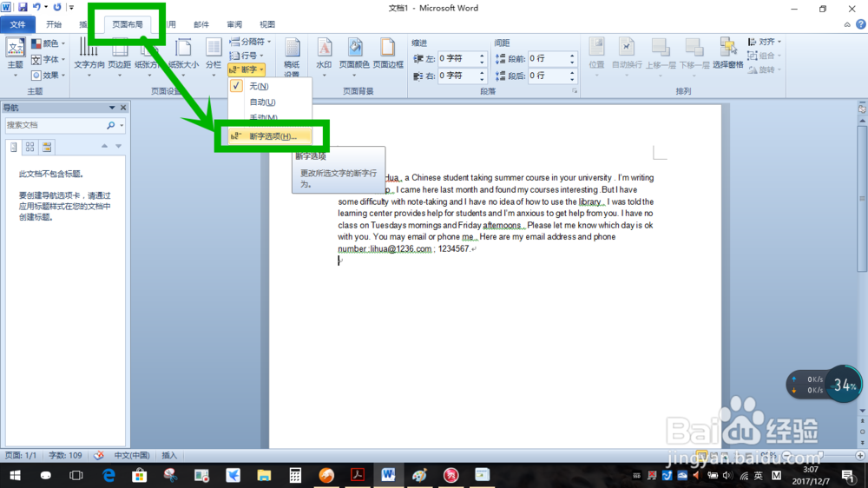Click Undo icon in quick access toolbar
Screen dimensions: 868x488
pos(36,7)
